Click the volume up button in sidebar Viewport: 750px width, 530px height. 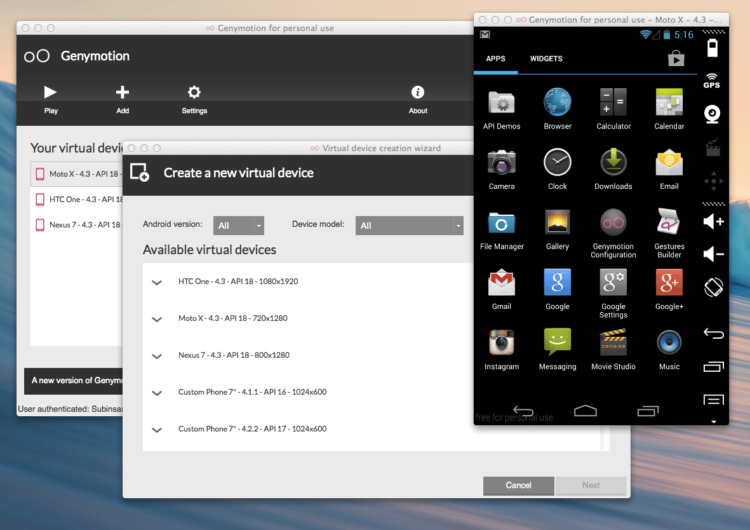(x=713, y=221)
